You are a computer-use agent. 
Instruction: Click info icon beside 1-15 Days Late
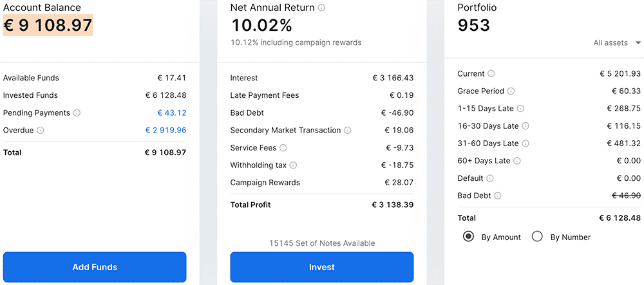(520, 109)
